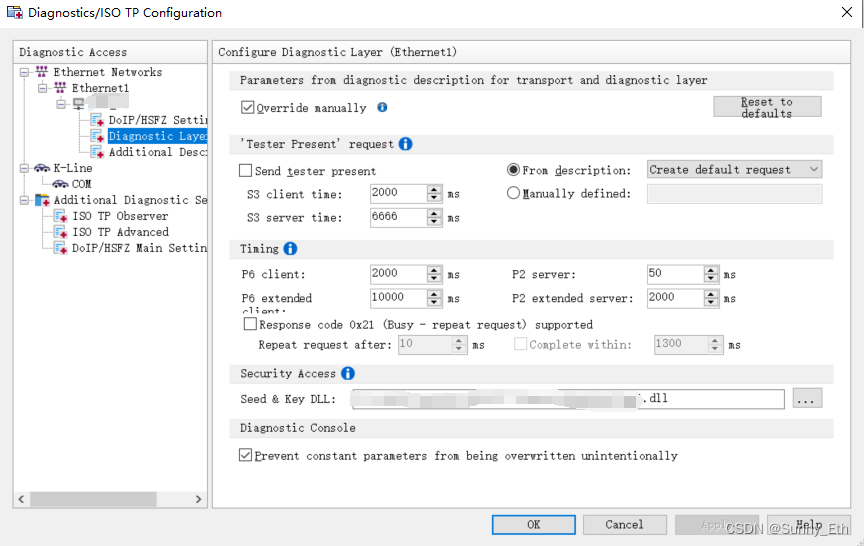Viewport: 864px width, 546px height.
Task: Click the Diagnostic Layer item icon
Action: tap(98, 136)
